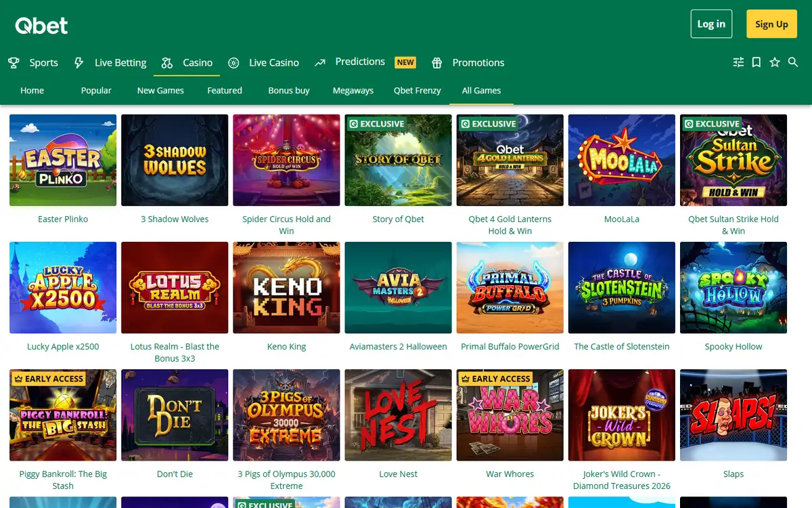Launch the Don't Die game thumbnail
Image resolution: width=812 pixels, height=508 pixels.
tap(175, 415)
